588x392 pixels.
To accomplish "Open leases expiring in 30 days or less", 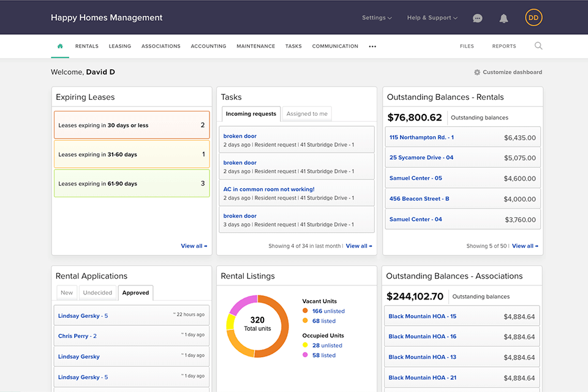I will (x=132, y=125).
